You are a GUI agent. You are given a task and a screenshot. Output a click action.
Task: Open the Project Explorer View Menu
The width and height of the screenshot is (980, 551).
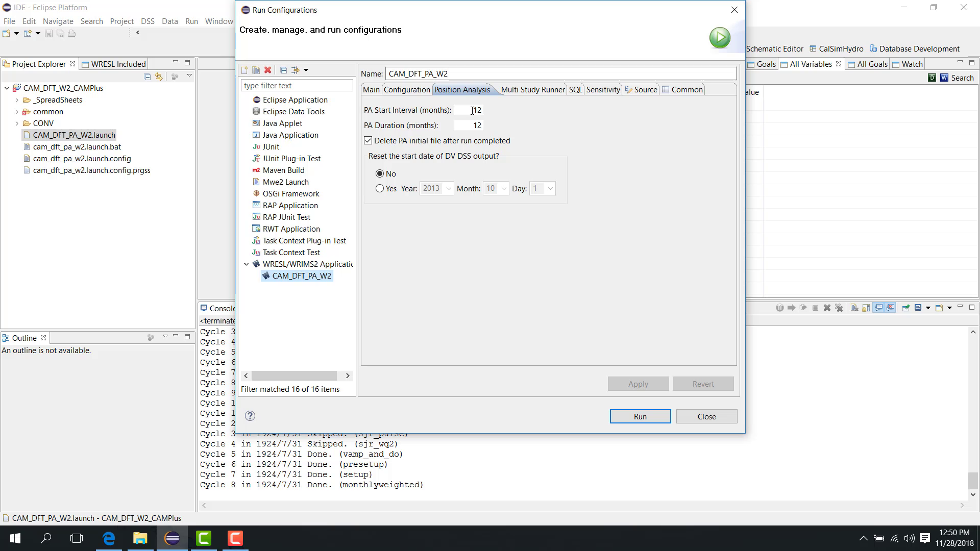coord(189,76)
